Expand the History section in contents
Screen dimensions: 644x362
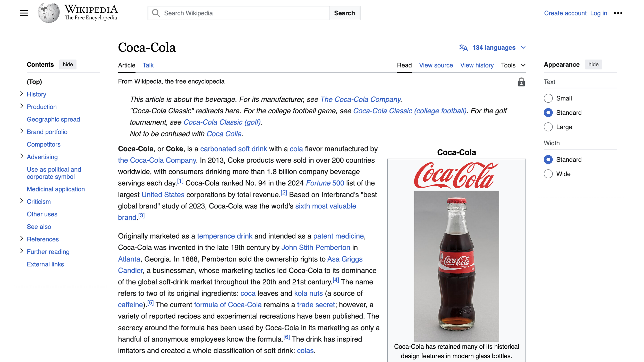click(22, 94)
